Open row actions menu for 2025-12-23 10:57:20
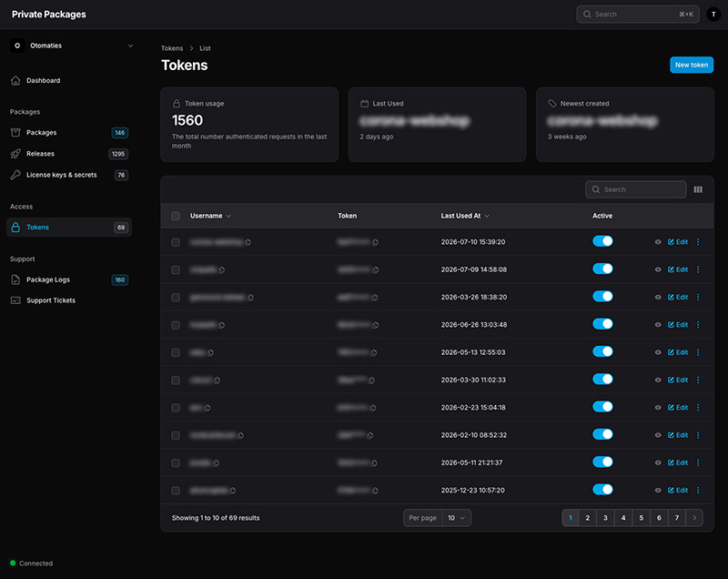Viewport: 728px width, 579px height. tap(698, 491)
